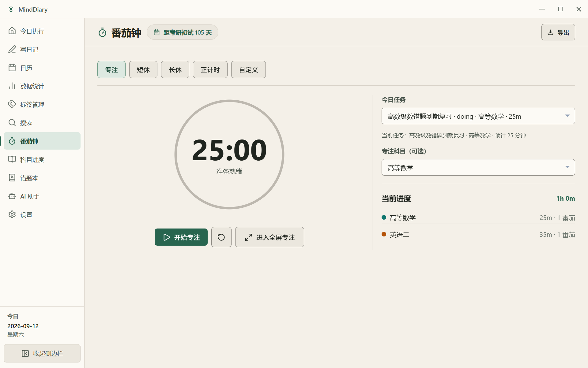Switch to the 短休 mode tab

[x=143, y=69]
